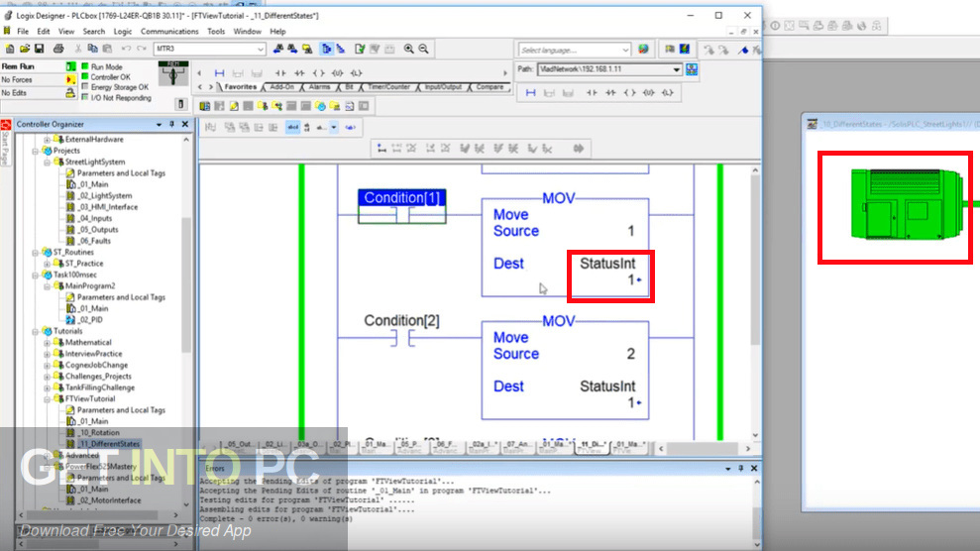Image resolution: width=980 pixels, height=551 pixels.
Task: Click the Find Previous binoculars icon
Action: 278,49
